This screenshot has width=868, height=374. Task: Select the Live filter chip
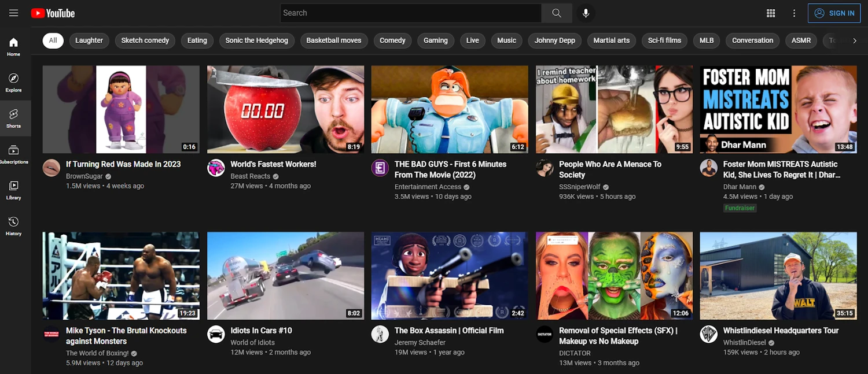pyautogui.click(x=473, y=40)
